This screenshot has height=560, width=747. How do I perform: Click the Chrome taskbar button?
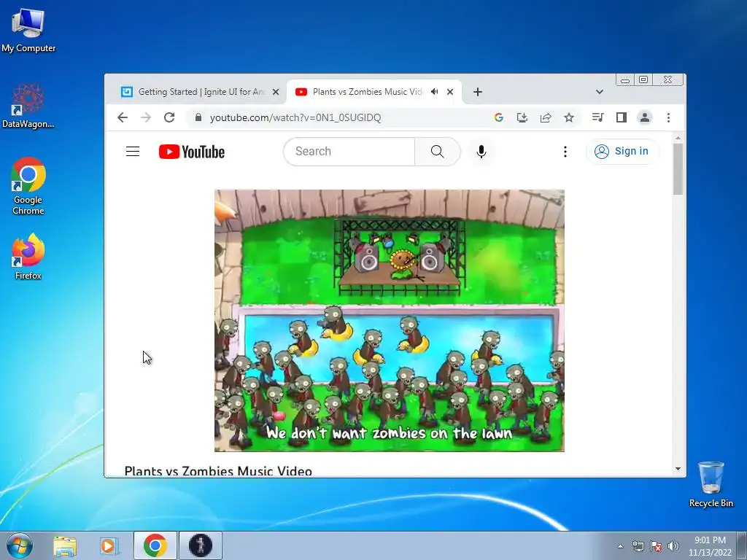point(155,545)
